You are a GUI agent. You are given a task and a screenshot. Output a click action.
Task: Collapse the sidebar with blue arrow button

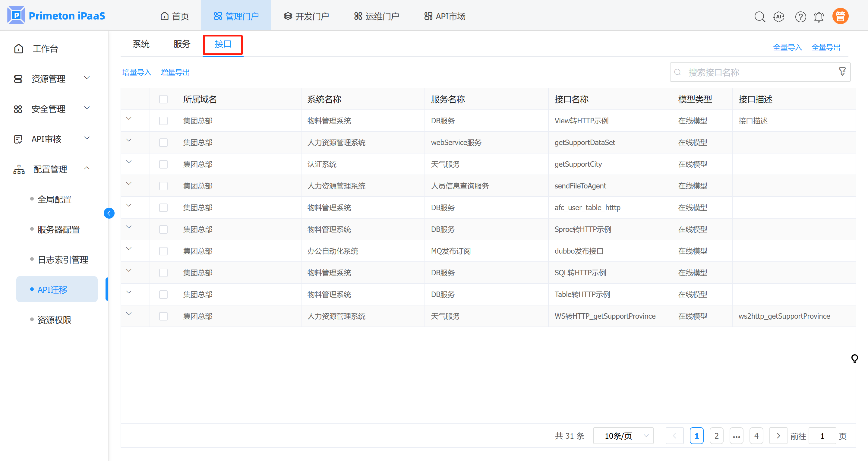[x=109, y=213]
